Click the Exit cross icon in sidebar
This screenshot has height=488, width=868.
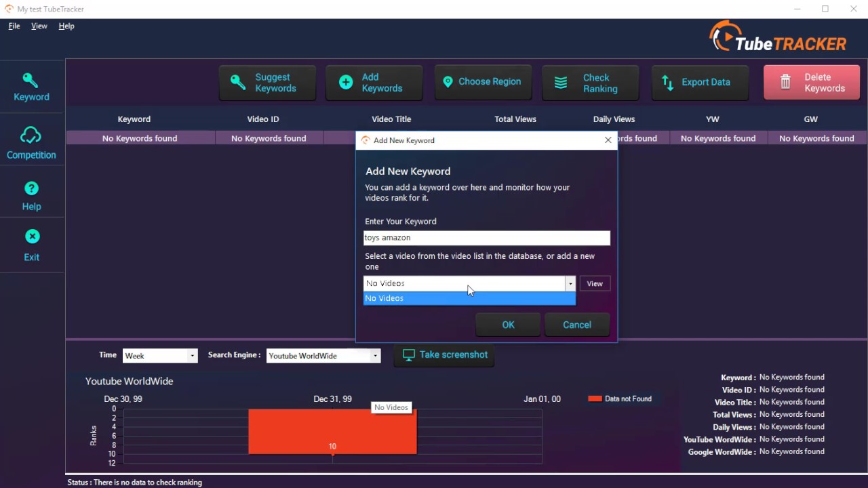click(31, 237)
